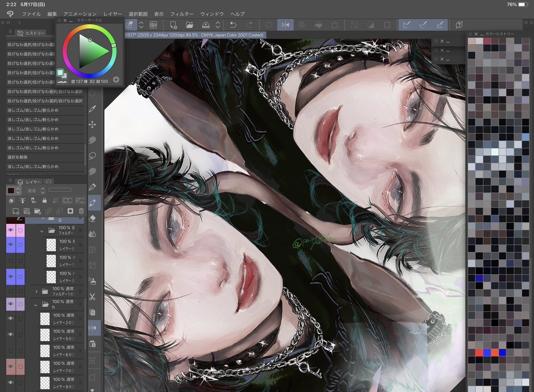Viewport: 534px width, 392px height.
Task: Toggle Snap to ruler in the command bar
Action: tap(406, 25)
